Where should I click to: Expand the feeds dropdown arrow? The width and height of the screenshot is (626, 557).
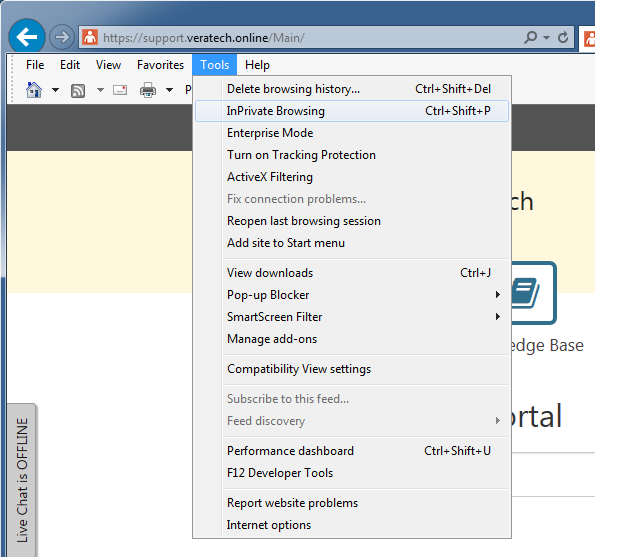pos(101,90)
